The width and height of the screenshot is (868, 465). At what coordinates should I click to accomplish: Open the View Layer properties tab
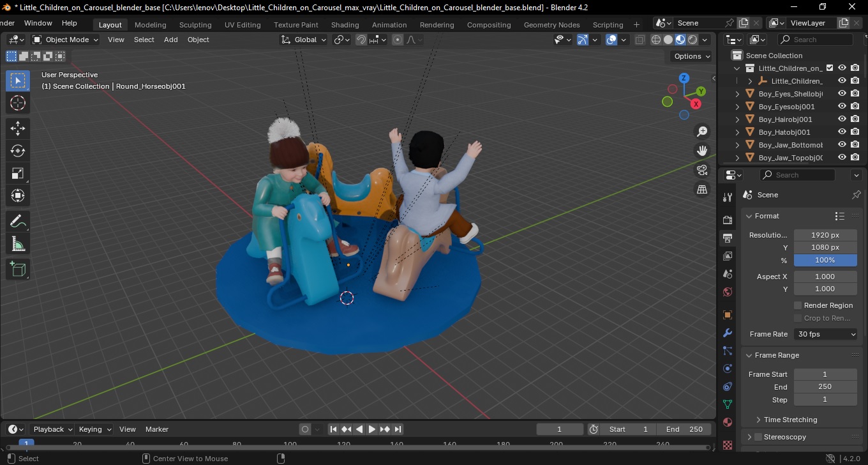[x=727, y=256]
